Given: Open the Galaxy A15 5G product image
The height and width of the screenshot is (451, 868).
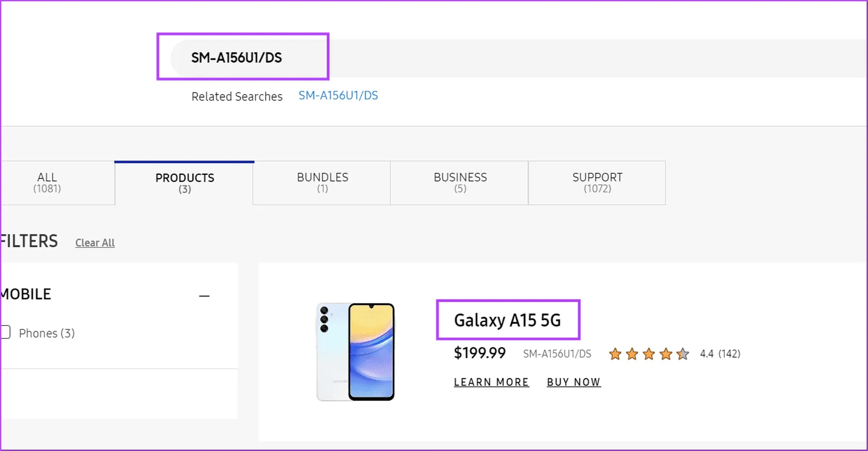Looking at the screenshot, I should pos(356,350).
